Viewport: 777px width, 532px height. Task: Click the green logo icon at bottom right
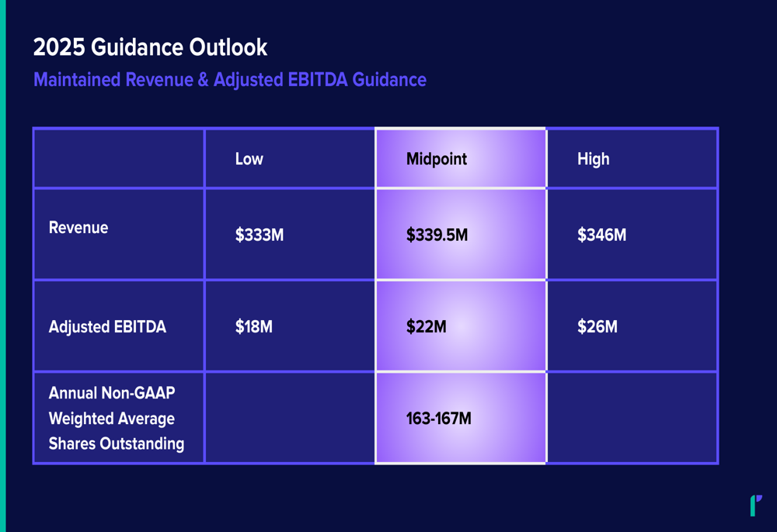click(x=756, y=506)
